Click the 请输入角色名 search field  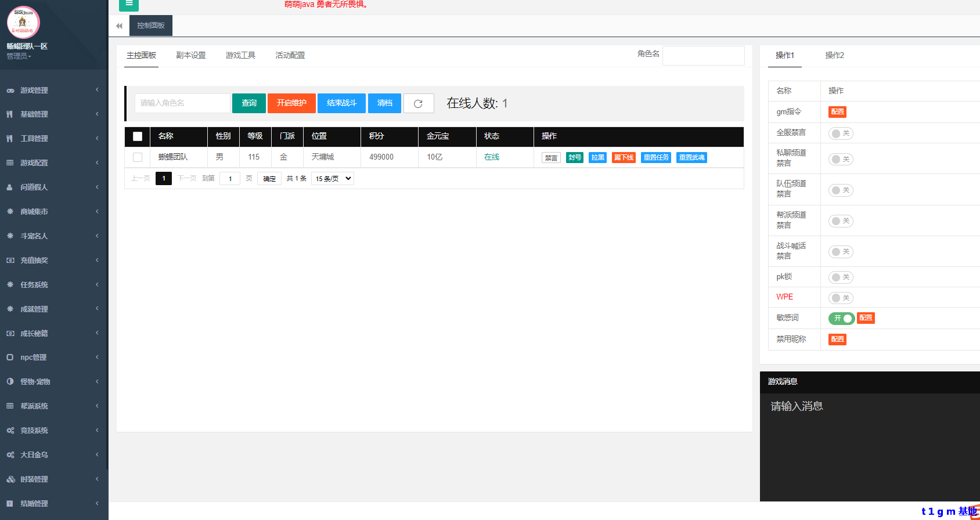182,103
